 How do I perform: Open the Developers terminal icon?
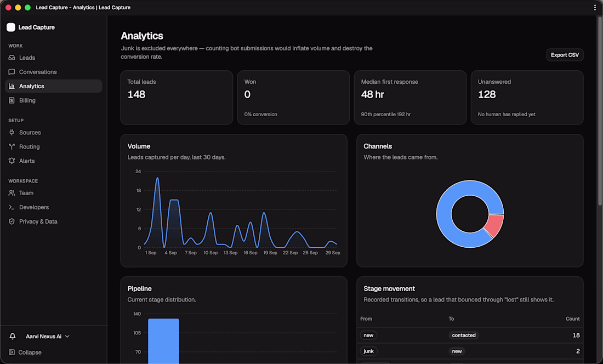12,207
